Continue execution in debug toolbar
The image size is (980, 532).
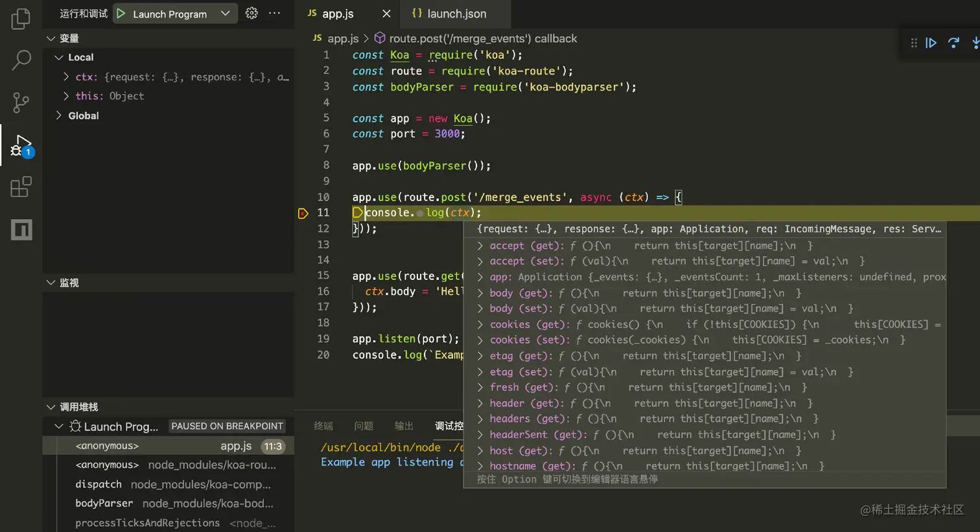[931, 43]
